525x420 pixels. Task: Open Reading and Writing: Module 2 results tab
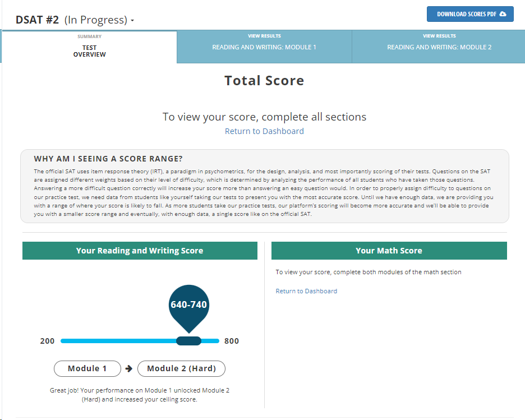(x=439, y=47)
